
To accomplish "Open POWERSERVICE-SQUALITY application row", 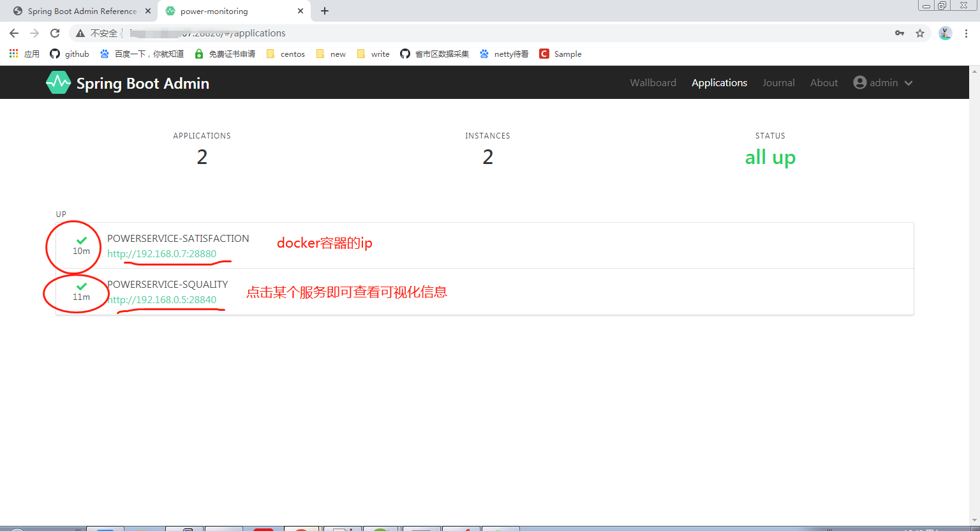I will (485, 292).
